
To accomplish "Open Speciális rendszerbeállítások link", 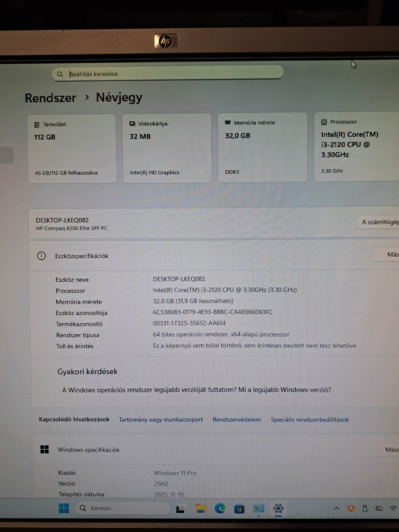I will click(310, 420).
